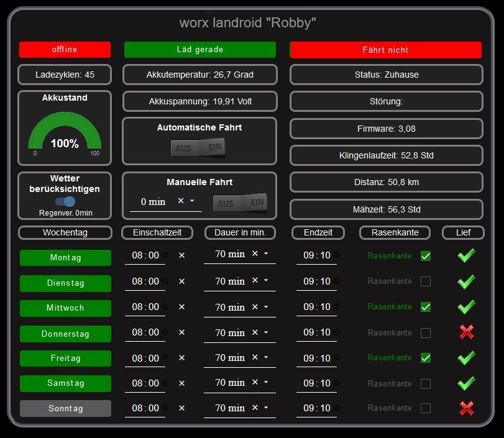Click the green Lief checkmark for Mittwoch
The height and width of the screenshot is (438, 504).
pyautogui.click(x=466, y=307)
